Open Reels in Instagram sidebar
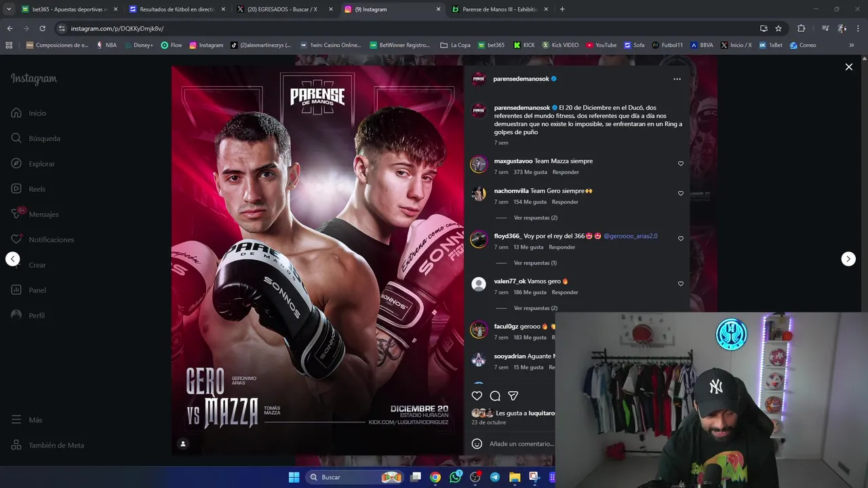Image resolution: width=868 pixels, height=488 pixels. [28, 189]
